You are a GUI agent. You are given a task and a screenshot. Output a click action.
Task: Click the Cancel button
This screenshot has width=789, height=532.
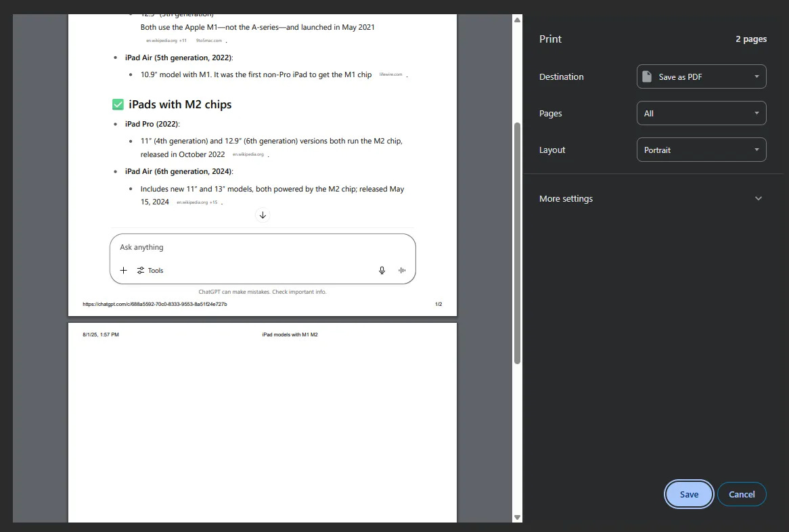(x=742, y=494)
